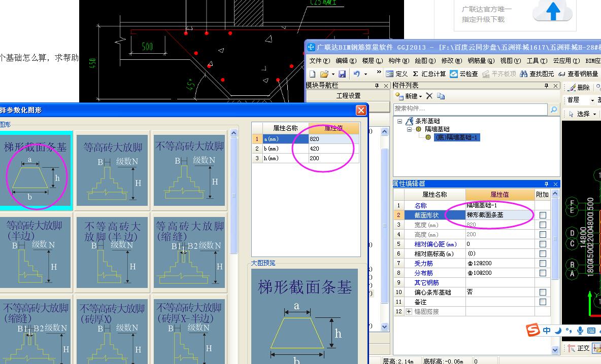Click the Open folder icon in toolbar
Viewport: 601px width, 364px height.
(324, 74)
